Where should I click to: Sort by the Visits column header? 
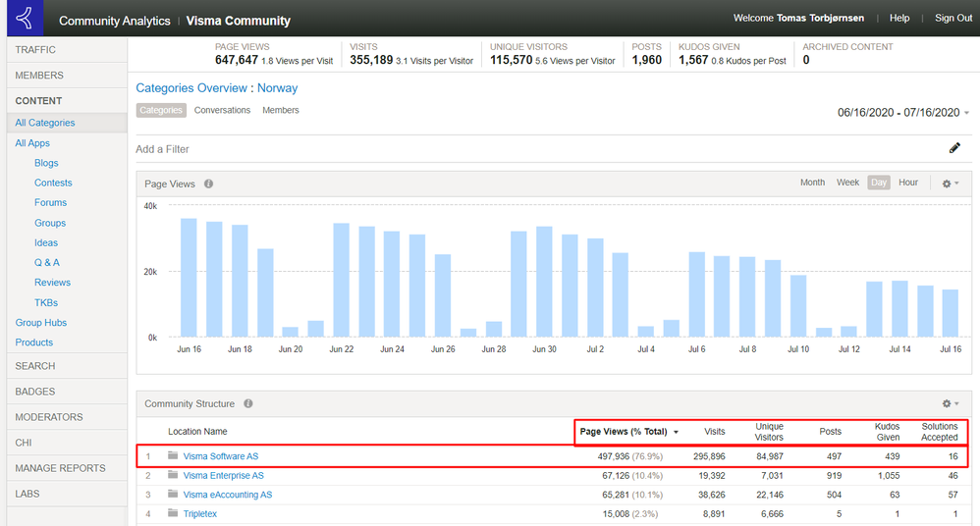pyautogui.click(x=714, y=432)
